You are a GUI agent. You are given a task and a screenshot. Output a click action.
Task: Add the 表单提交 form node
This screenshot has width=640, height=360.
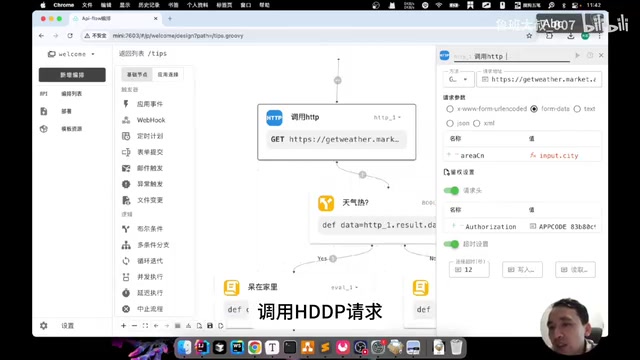pos(143,152)
